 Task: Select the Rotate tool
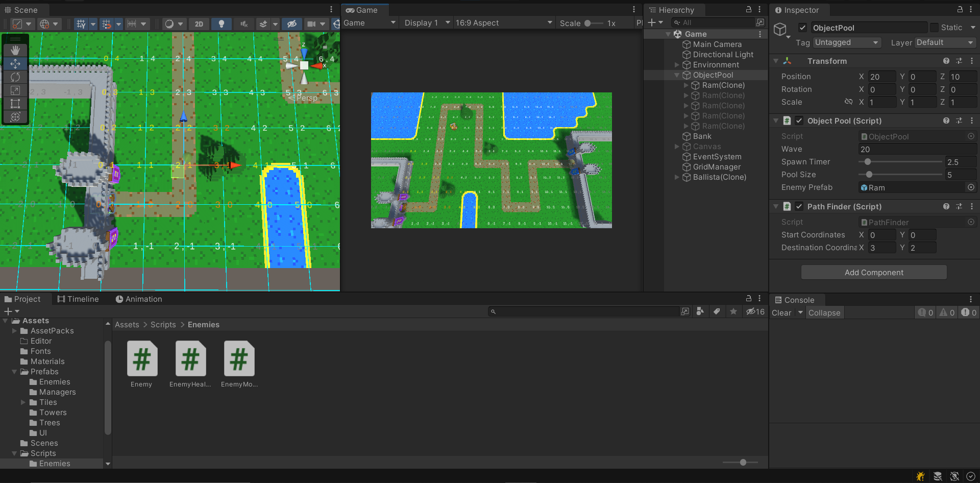[15, 77]
